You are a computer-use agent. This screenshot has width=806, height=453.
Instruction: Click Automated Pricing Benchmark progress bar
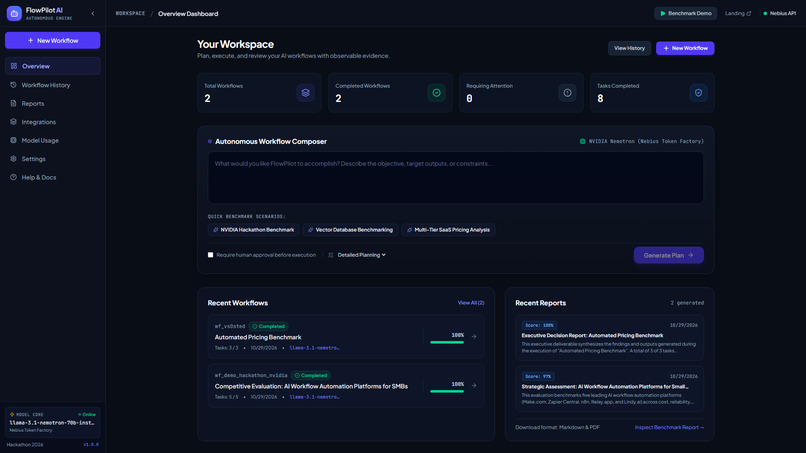[447, 342]
